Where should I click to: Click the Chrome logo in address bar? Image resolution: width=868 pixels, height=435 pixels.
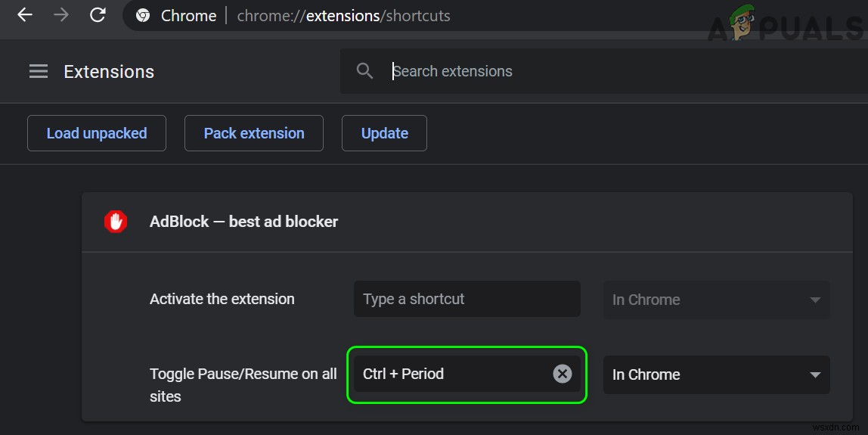pos(143,16)
